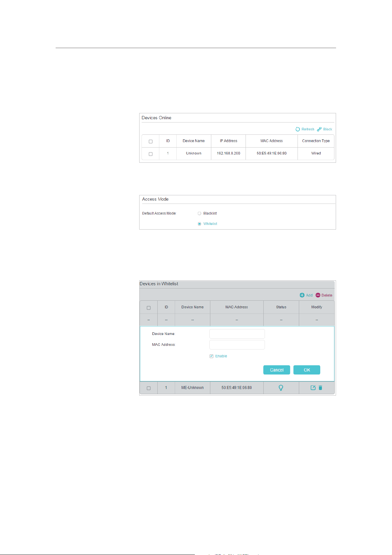
Task: Click the Delete text link
Action: (327, 295)
